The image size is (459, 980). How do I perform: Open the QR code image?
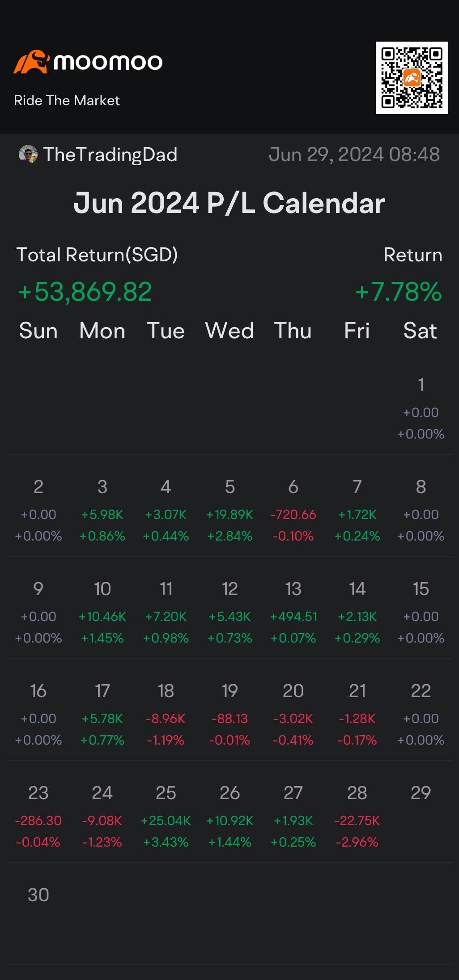pos(412,78)
